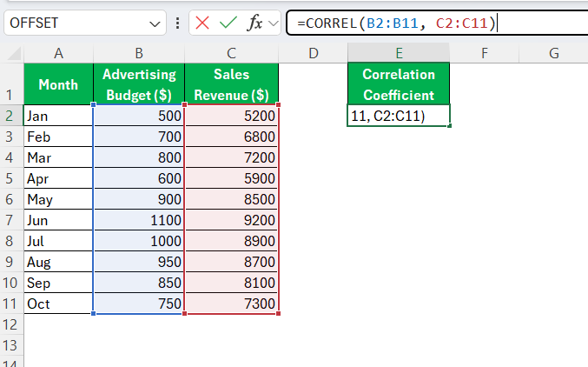Click the Month header cell
The width and height of the screenshot is (588, 367).
[58, 84]
